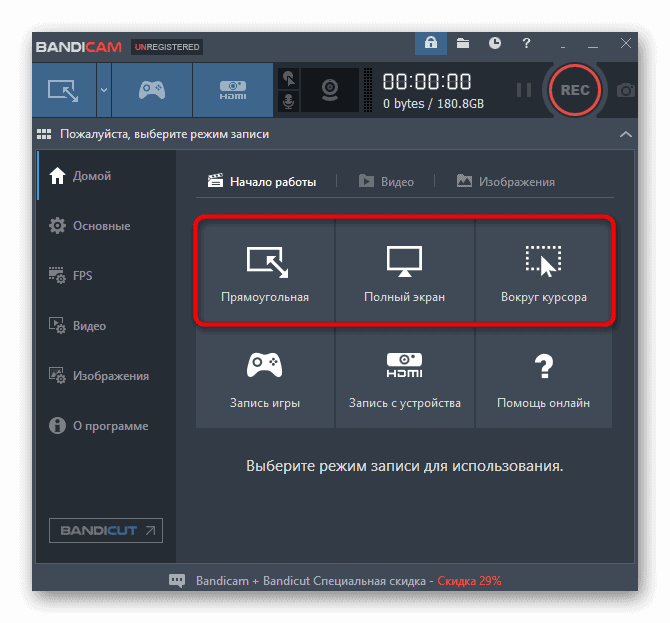The height and width of the screenshot is (623, 670).
Task: Click the pause recording button
Action: 524,90
